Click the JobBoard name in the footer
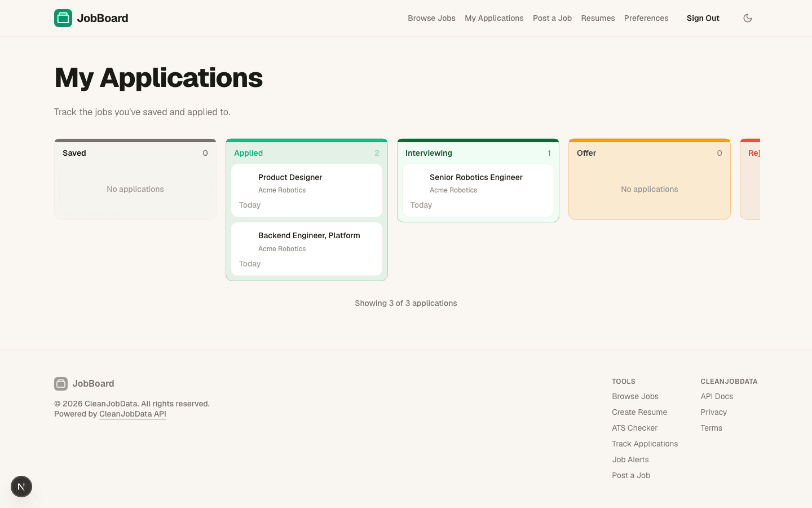Image resolution: width=812 pixels, height=508 pixels. 93,384
